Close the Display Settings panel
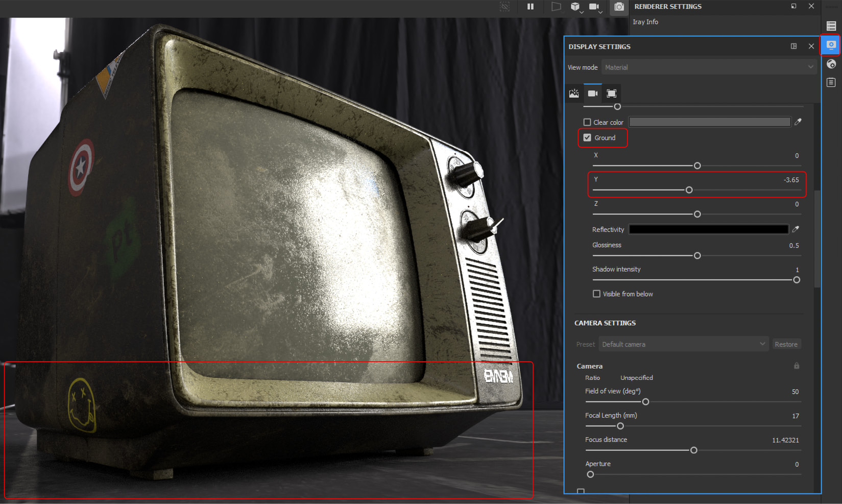This screenshot has height=504, width=842. pos(811,46)
